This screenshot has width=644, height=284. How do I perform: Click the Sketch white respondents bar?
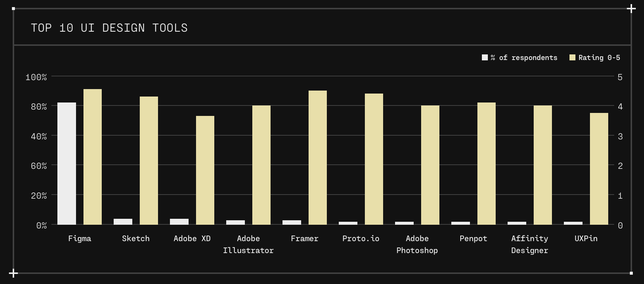[123, 222]
